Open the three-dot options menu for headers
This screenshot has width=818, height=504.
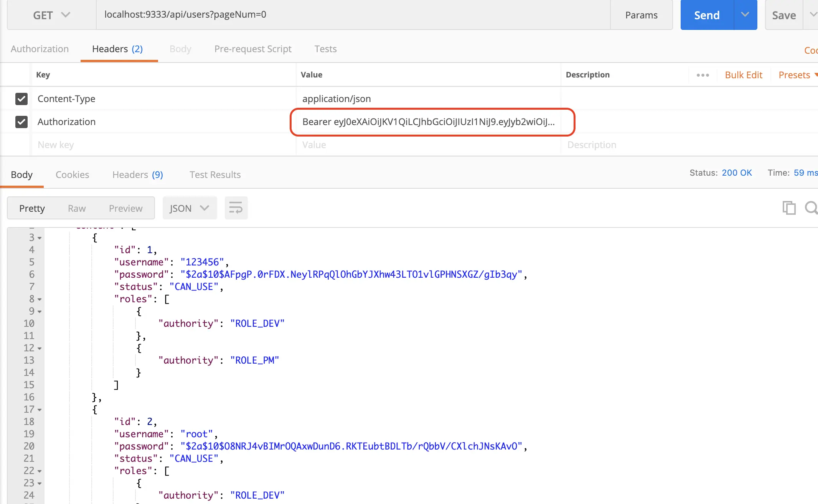point(702,74)
